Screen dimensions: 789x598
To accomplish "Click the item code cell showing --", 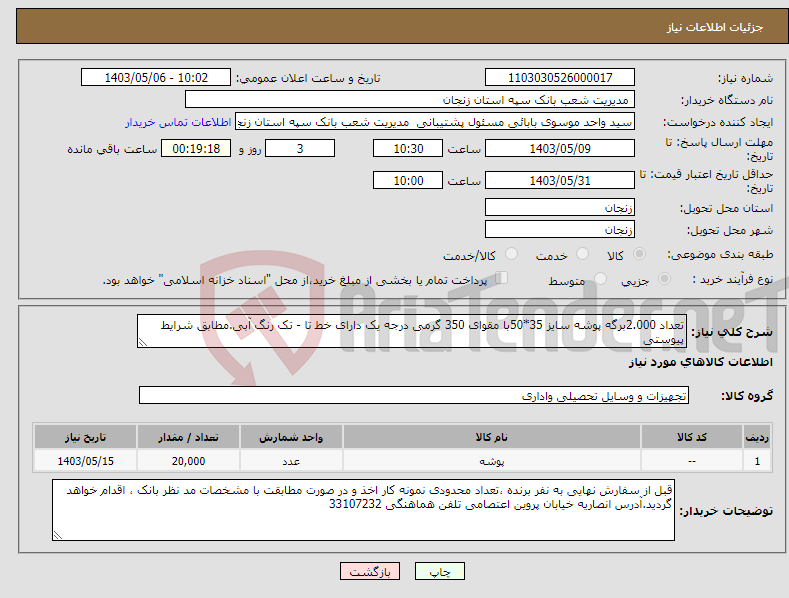I will (x=692, y=461).
